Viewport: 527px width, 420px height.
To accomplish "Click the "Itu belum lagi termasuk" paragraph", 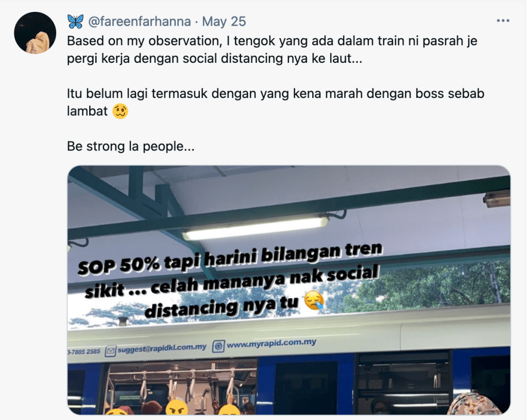I will [275, 102].
